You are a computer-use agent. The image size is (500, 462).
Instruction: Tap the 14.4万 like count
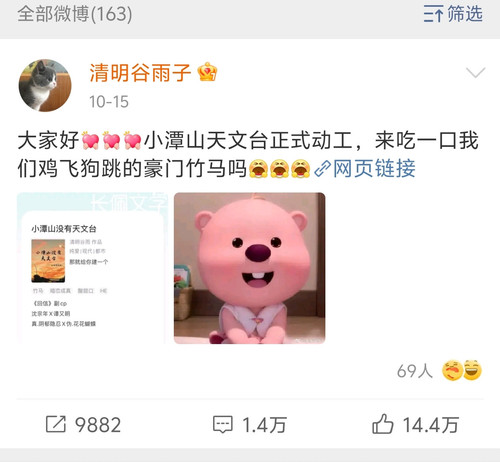point(431,425)
